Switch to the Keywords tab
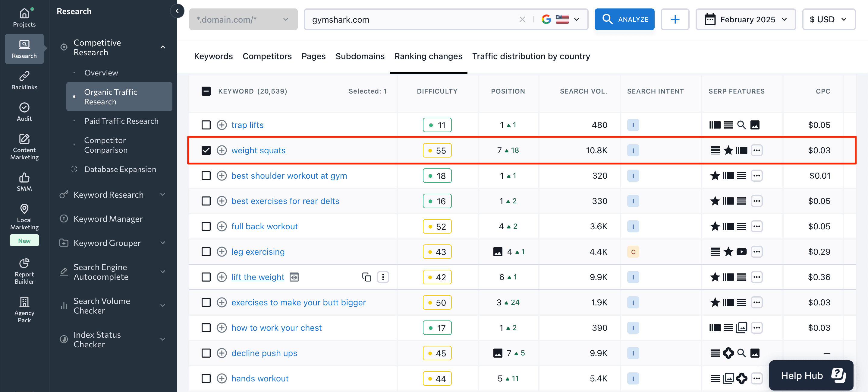 213,56
